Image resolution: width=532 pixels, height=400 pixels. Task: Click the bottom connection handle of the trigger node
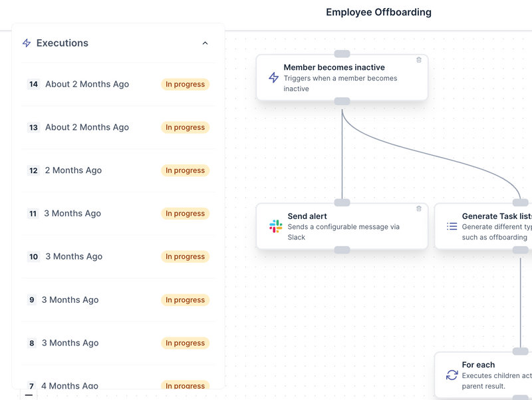(x=341, y=101)
